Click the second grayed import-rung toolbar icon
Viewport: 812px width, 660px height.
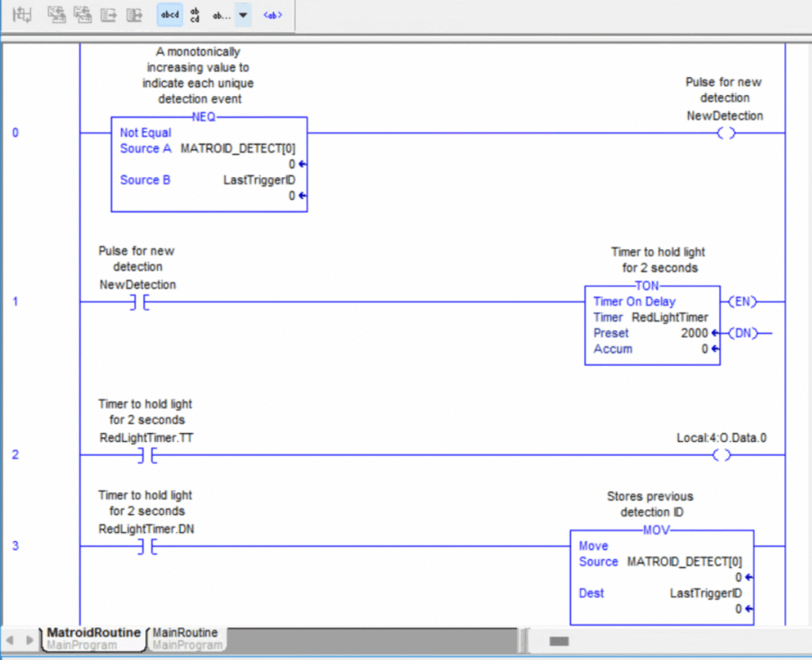coord(82,14)
